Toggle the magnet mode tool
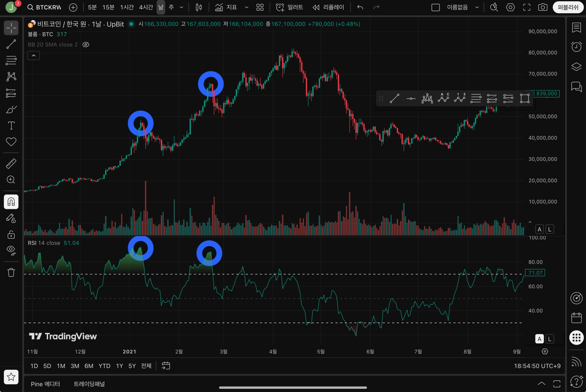The height and width of the screenshot is (392, 586). [x=11, y=202]
